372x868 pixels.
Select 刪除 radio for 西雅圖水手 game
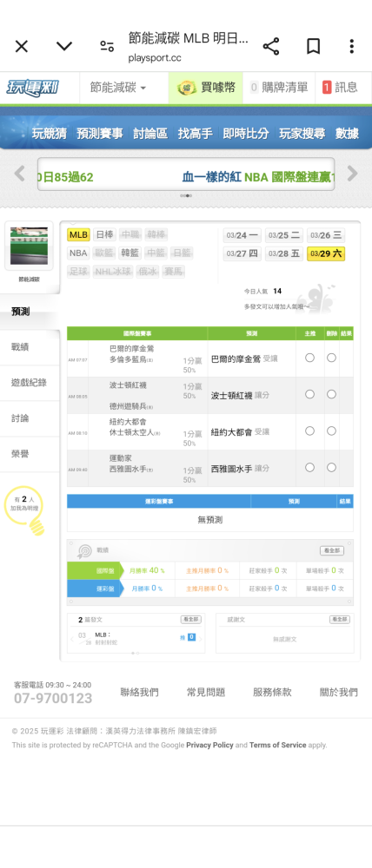click(331, 467)
